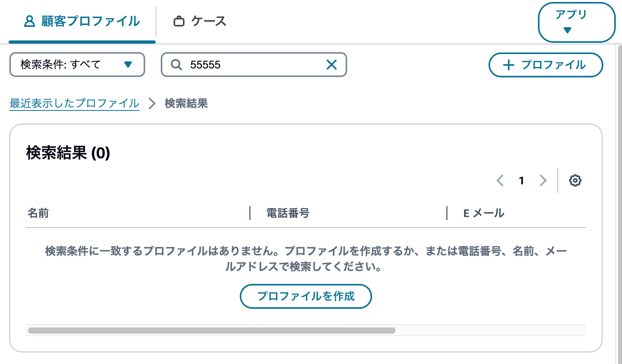Click the 電話番号 column header
The image size is (622, 364).
(288, 213)
